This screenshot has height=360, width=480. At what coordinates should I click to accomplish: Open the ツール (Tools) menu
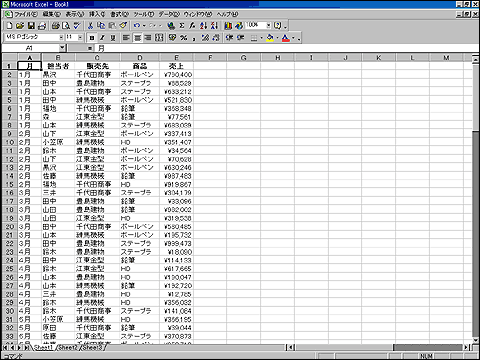pos(144,14)
